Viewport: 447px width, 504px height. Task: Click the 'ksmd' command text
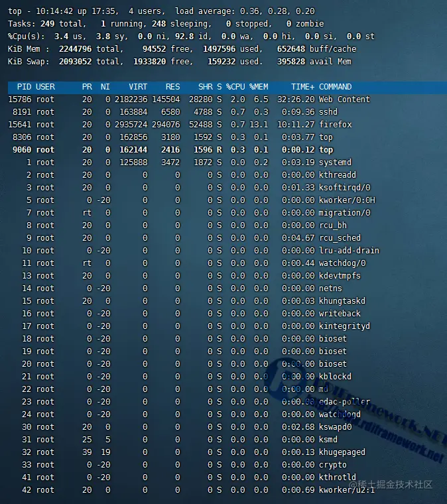tap(328, 440)
